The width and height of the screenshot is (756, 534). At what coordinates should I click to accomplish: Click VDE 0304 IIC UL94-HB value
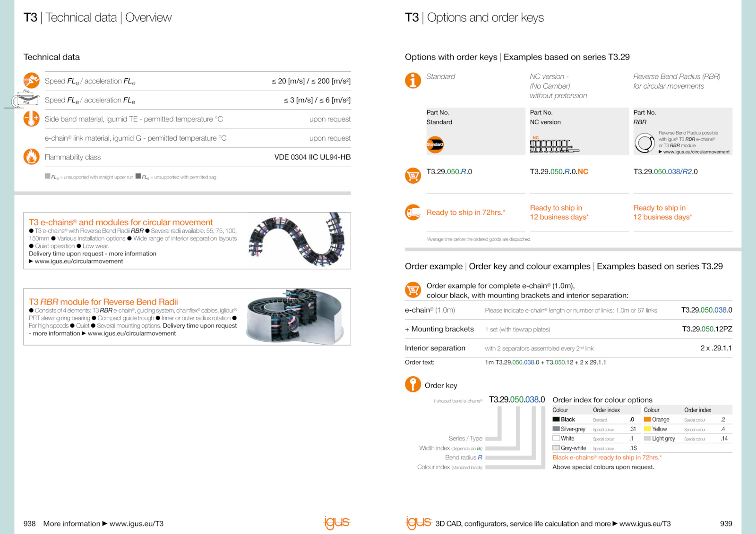click(x=312, y=157)
